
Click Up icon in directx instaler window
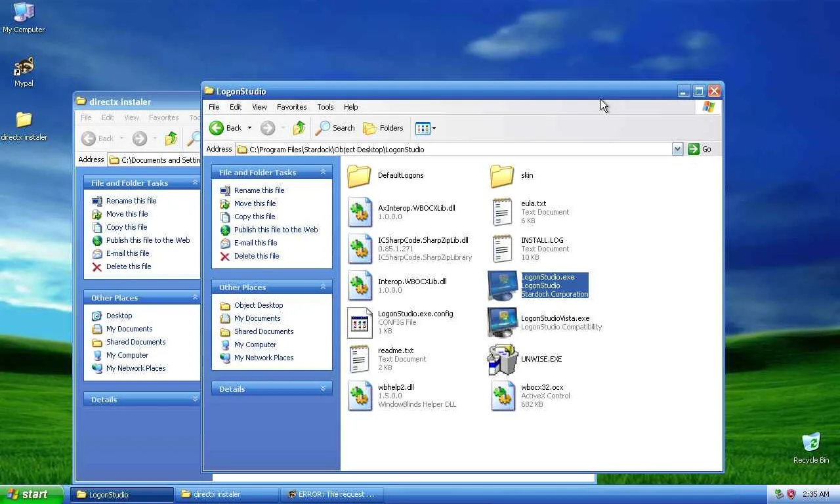coord(171,138)
